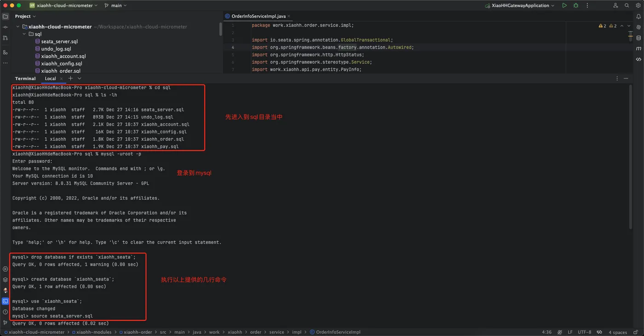Open the Structure sidebar icon
The height and width of the screenshot is (336, 644).
6,52
